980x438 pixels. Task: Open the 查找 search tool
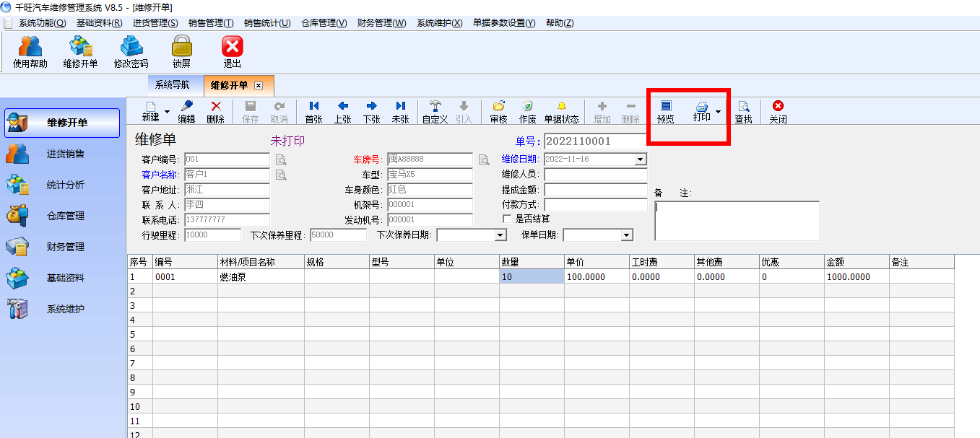pyautogui.click(x=743, y=113)
